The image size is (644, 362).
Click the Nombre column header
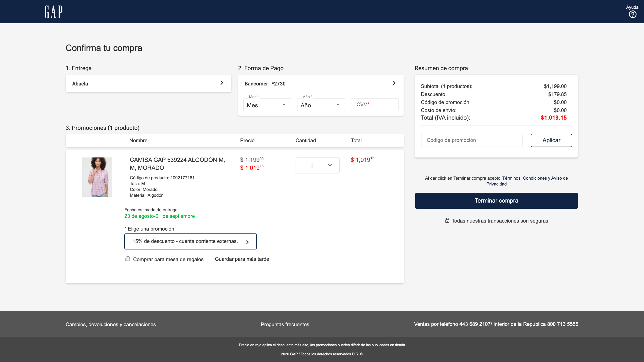pyautogui.click(x=138, y=140)
